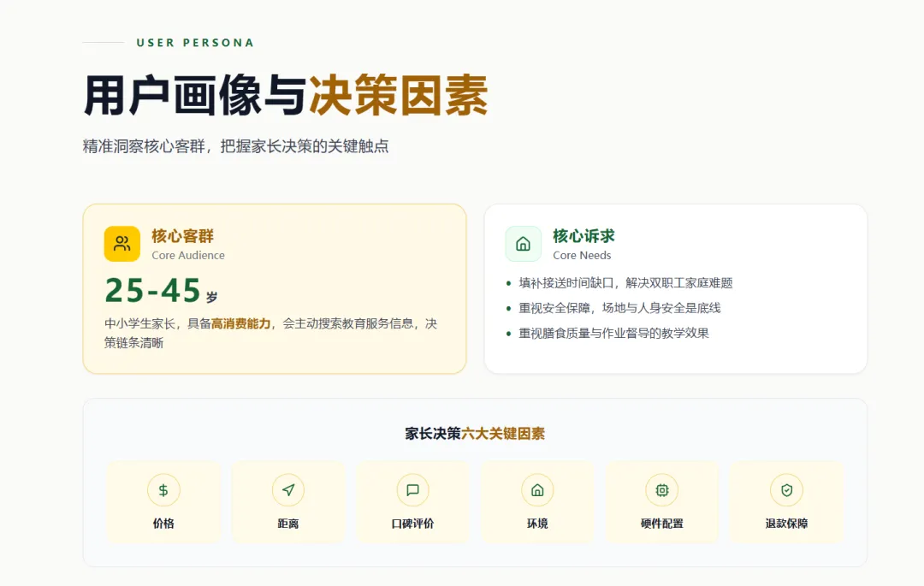
Task: Click the yellow Core Audience people icon
Action: tap(122, 244)
